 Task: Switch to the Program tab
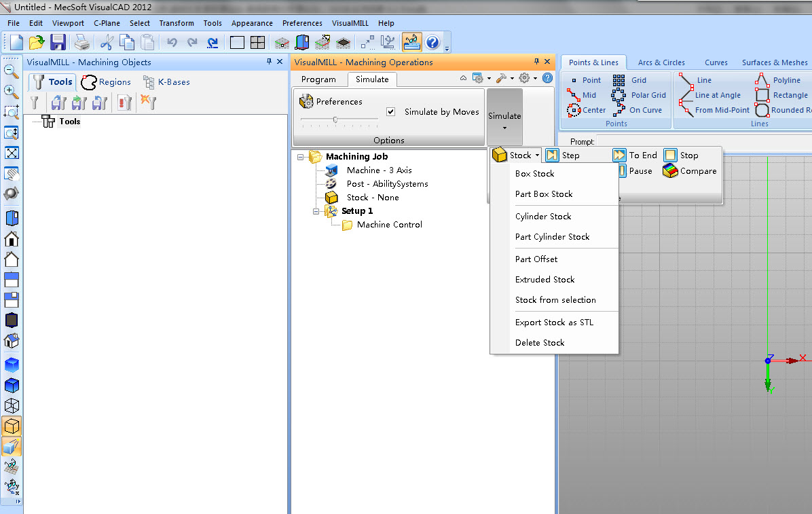point(318,79)
